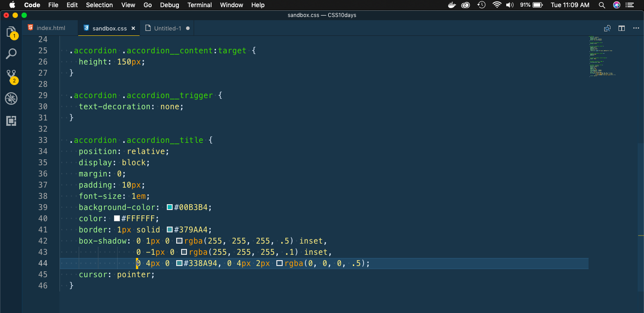The width and height of the screenshot is (644, 313).
Task: Open the Explorer view in the activity bar
Action: (x=11, y=32)
